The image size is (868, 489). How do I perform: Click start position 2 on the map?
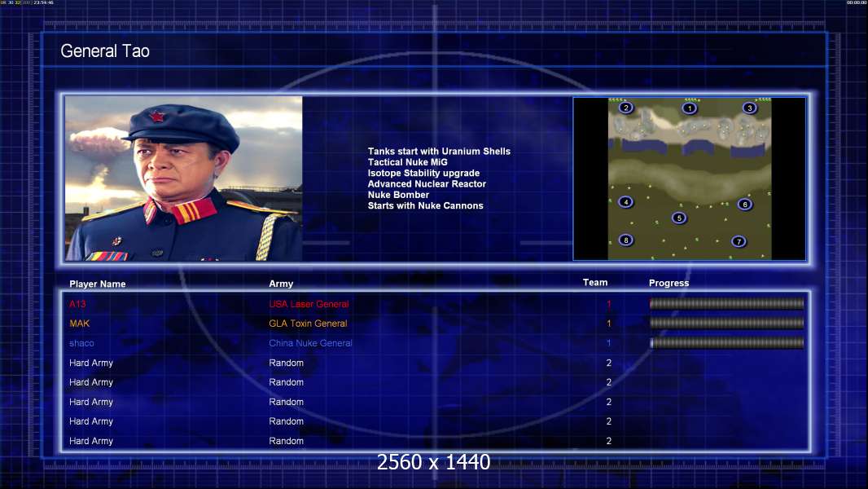coord(625,108)
